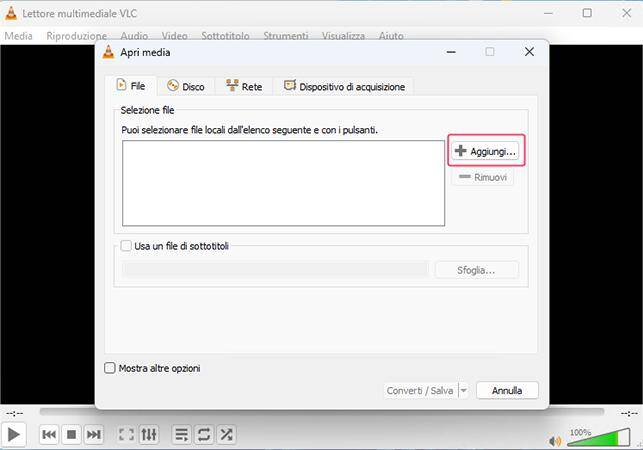Mute audio with the speaker icon
643x450 pixels.
555,441
